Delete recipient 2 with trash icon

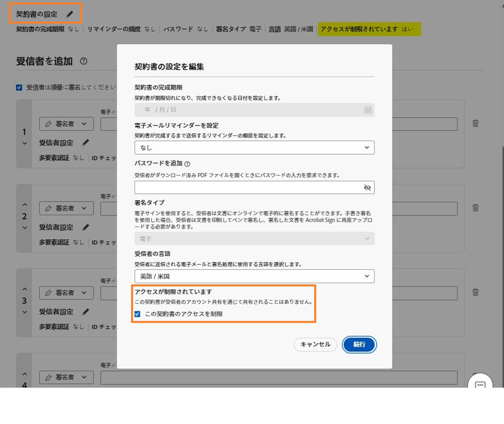pos(475,208)
